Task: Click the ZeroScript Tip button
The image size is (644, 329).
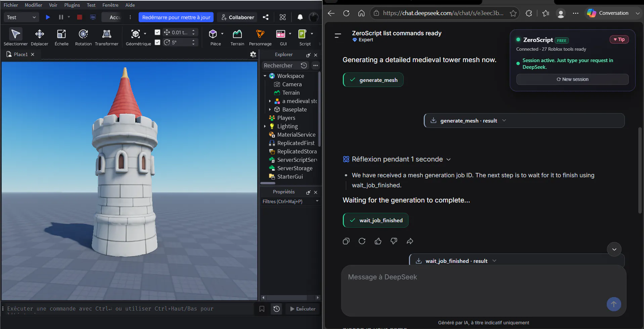Action: coord(619,39)
